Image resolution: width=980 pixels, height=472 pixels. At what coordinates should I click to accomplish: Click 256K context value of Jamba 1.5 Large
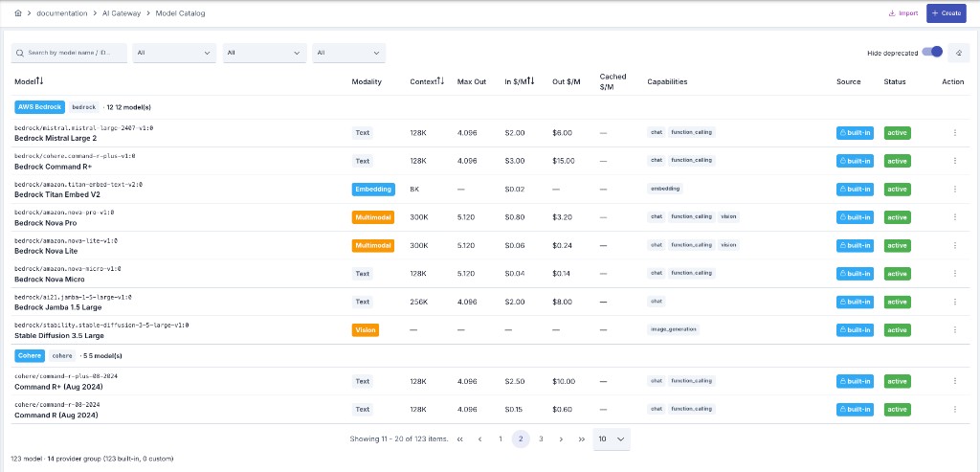[x=419, y=302]
